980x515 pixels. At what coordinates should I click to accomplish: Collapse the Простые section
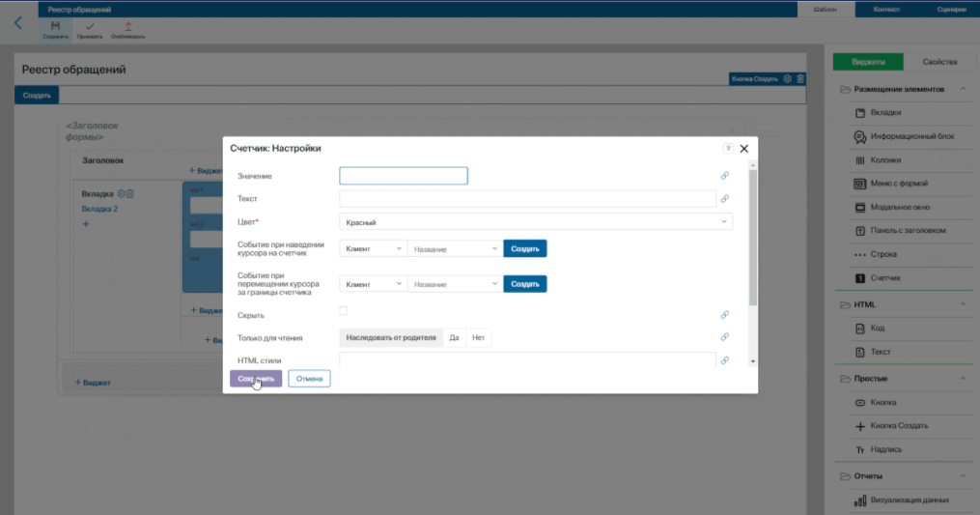pyautogui.click(x=963, y=379)
